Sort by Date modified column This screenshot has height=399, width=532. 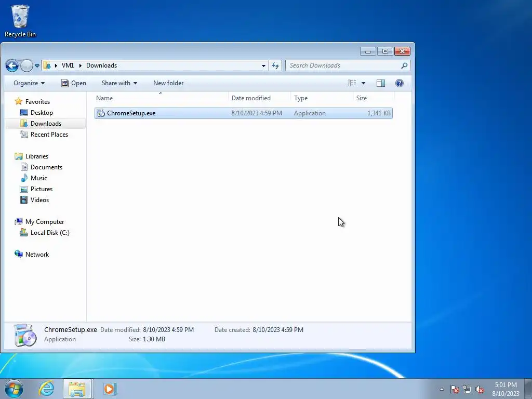[260, 98]
